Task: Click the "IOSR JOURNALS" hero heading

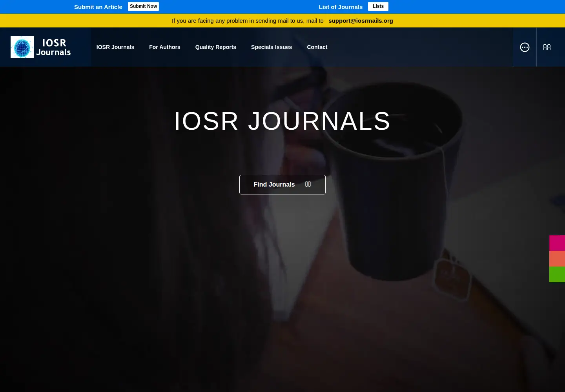Action: click(x=282, y=121)
